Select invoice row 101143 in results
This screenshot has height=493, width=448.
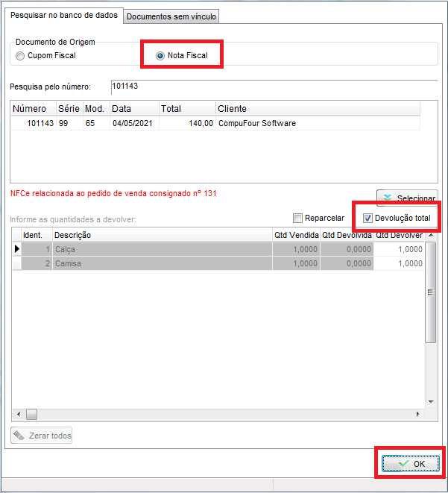point(149,123)
